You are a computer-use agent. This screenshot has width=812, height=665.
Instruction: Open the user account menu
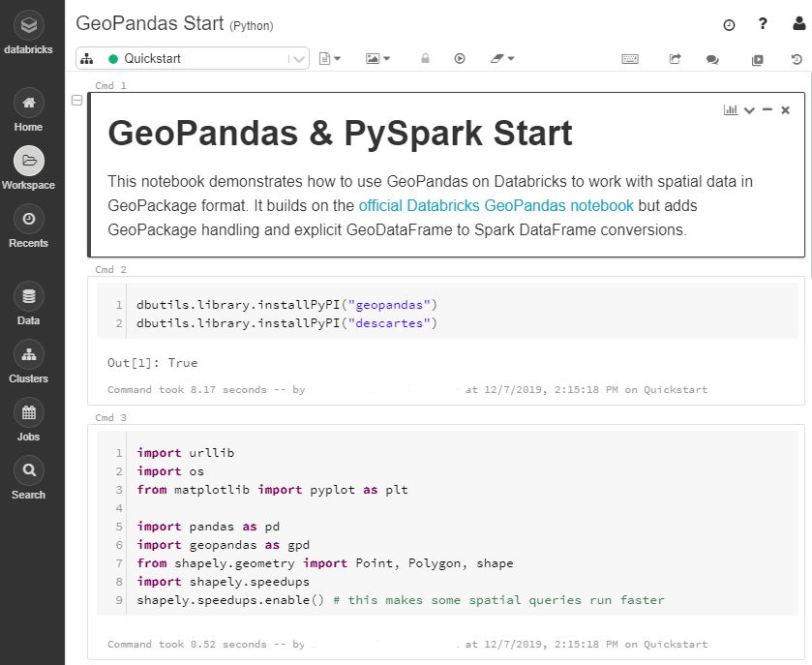(x=799, y=24)
